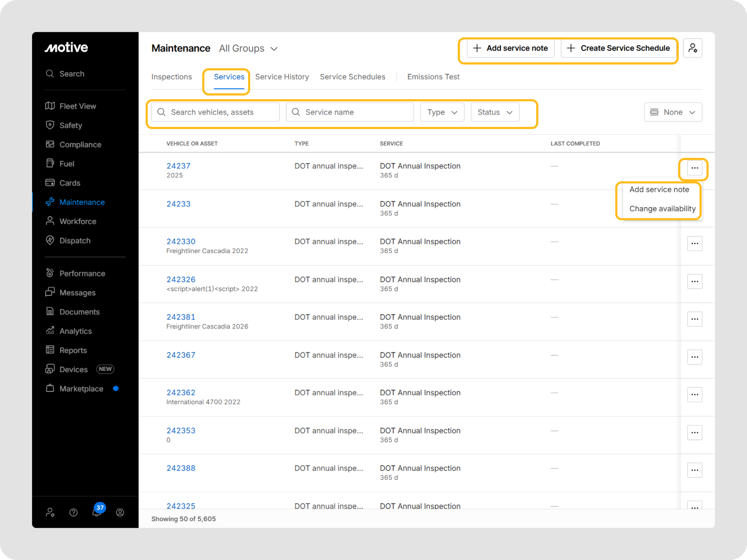Select Change availability from the menu
Viewport: 747px width, 560px height.
(662, 209)
